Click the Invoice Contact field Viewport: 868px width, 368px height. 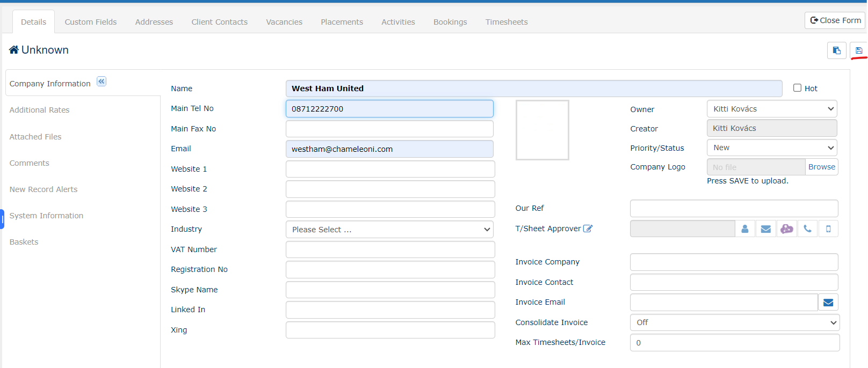(734, 282)
